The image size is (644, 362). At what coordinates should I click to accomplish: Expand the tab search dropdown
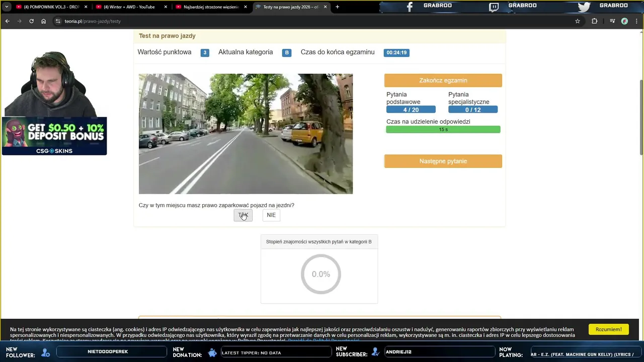[x=7, y=7]
